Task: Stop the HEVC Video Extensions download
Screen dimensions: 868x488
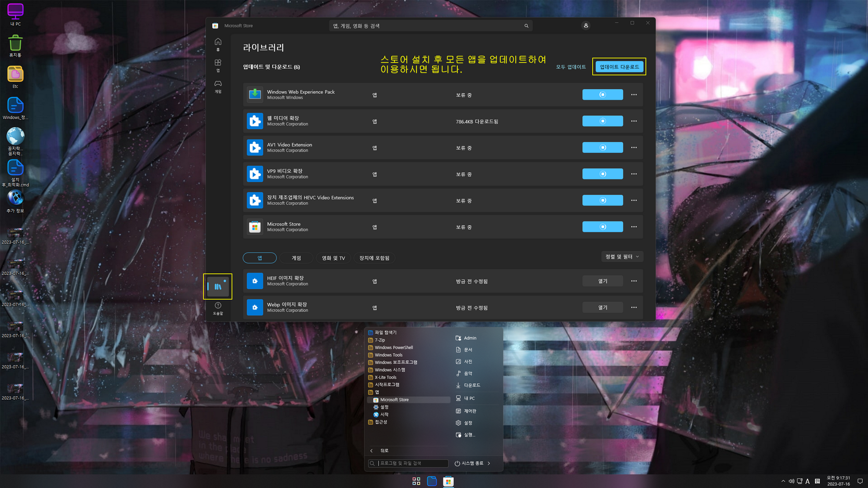Action: (x=602, y=200)
